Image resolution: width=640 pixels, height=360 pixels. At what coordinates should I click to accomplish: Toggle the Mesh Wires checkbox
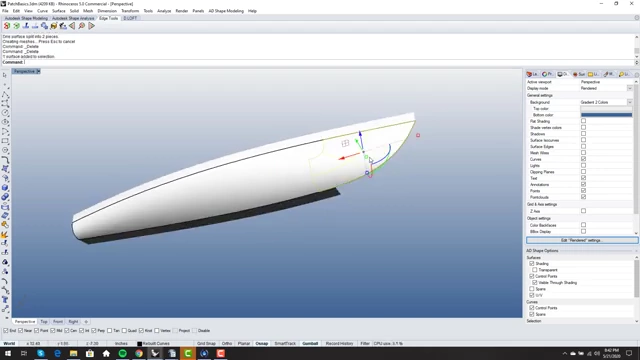(x=583, y=153)
